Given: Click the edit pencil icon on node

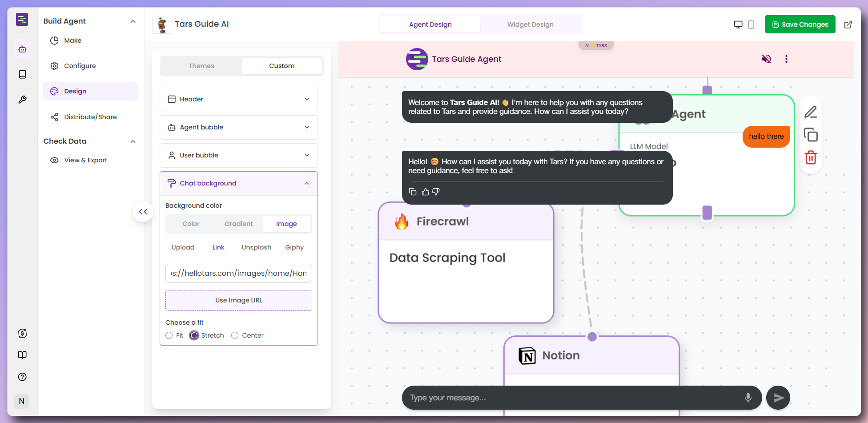Looking at the screenshot, I should (x=811, y=112).
